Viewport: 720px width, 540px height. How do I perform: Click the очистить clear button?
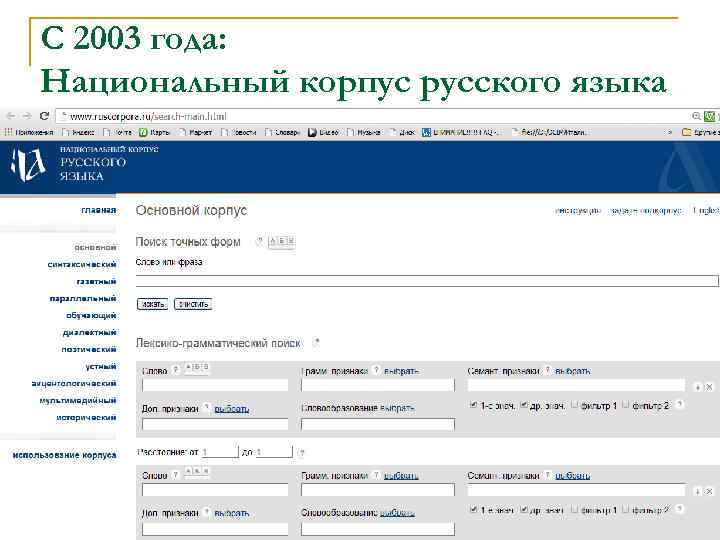click(x=193, y=304)
